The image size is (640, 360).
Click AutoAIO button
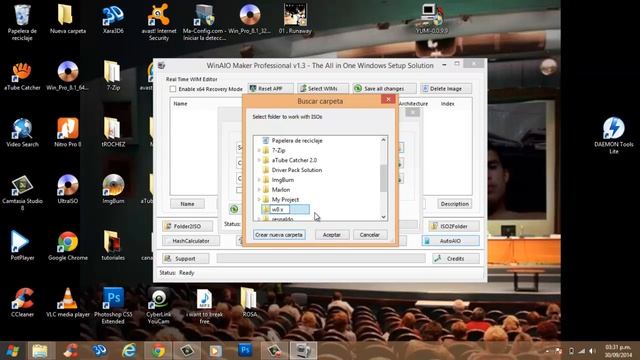(x=451, y=241)
